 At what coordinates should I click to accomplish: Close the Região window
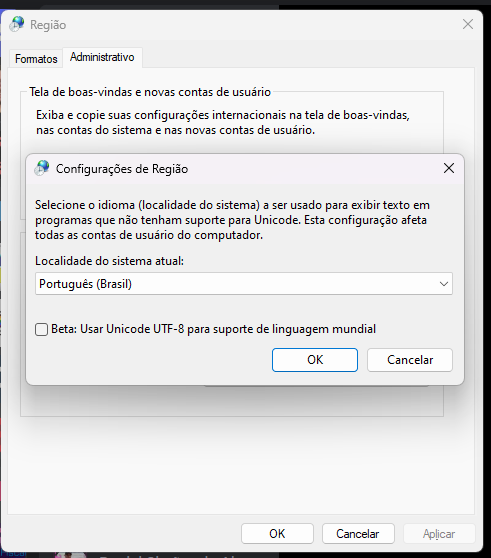click(468, 24)
